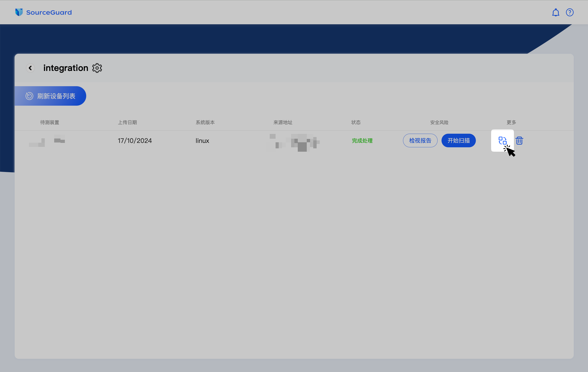Viewport: 588px width, 372px height.
Task: Click the SourceGuard brand text
Action: pyautogui.click(x=49, y=13)
